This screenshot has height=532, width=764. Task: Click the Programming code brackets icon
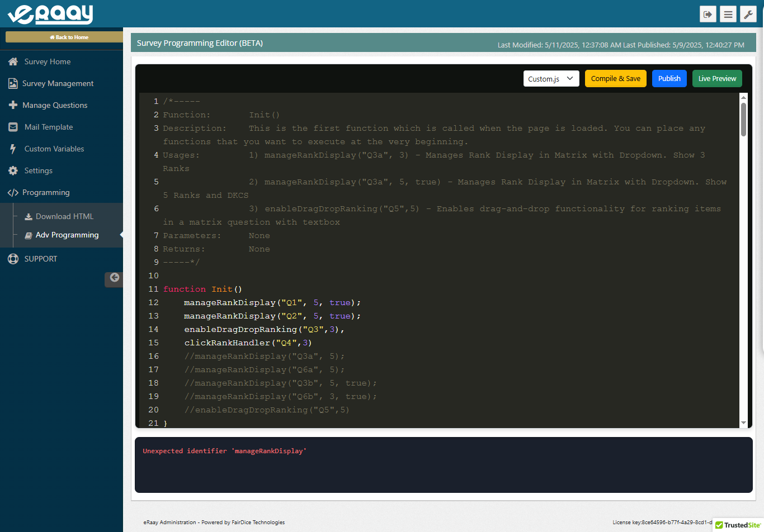click(13, 192)
